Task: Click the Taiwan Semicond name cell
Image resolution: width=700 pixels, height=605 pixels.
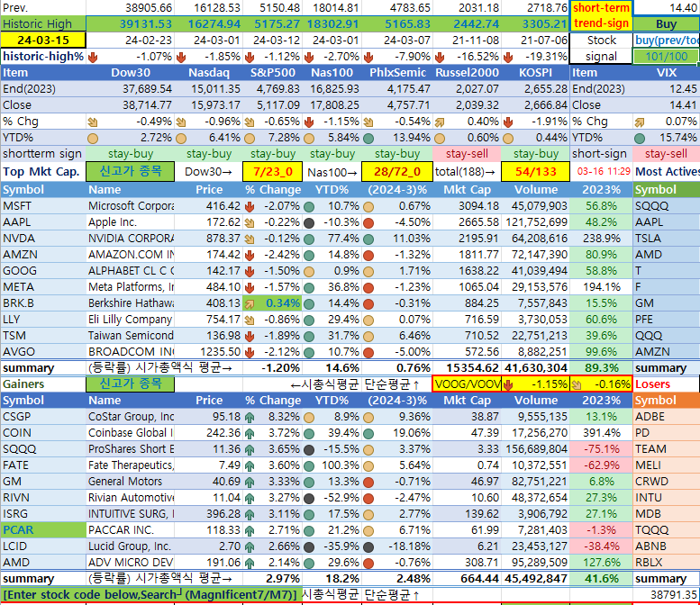Action: [131, 336]
